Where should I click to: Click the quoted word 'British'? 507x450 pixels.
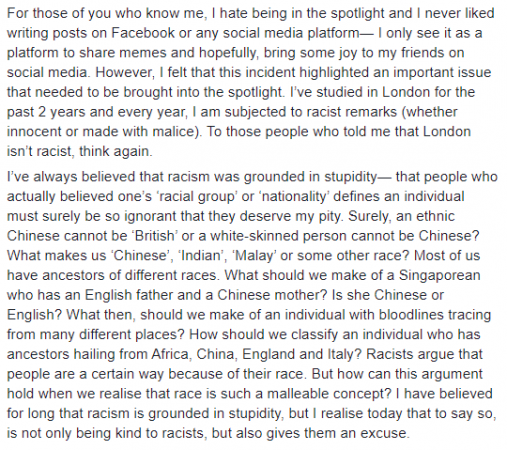tap(155, 236)
